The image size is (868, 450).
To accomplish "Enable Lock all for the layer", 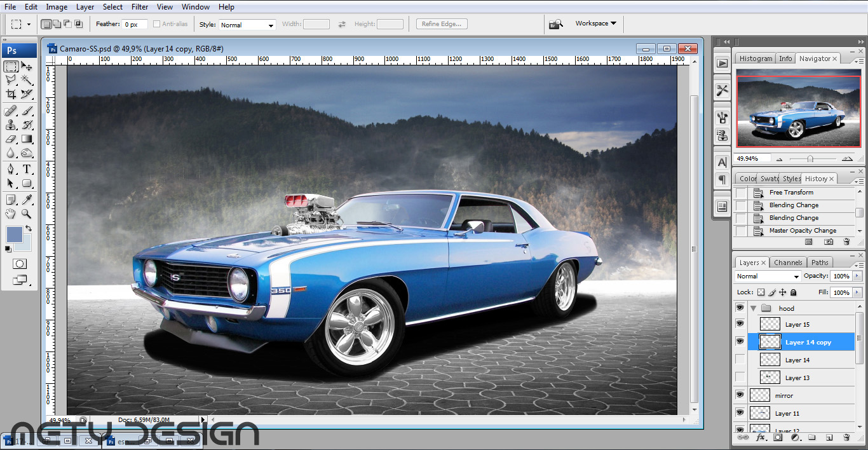I will 794,292.
